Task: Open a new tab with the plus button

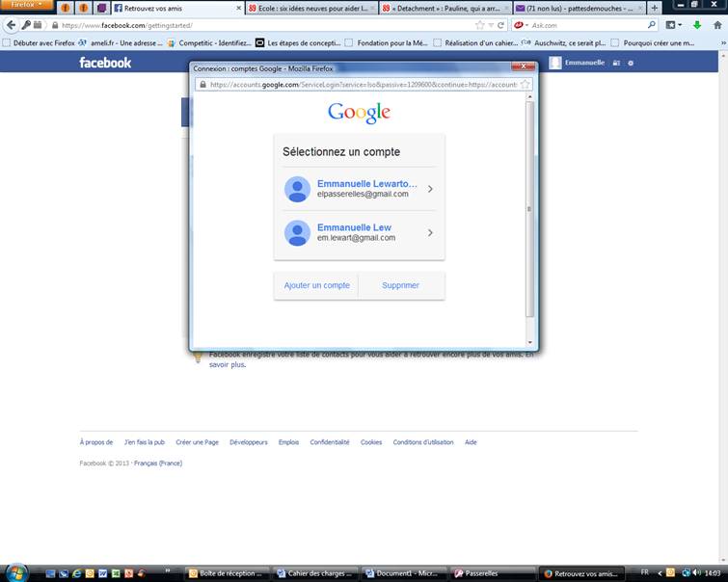Action: [654, 8]
